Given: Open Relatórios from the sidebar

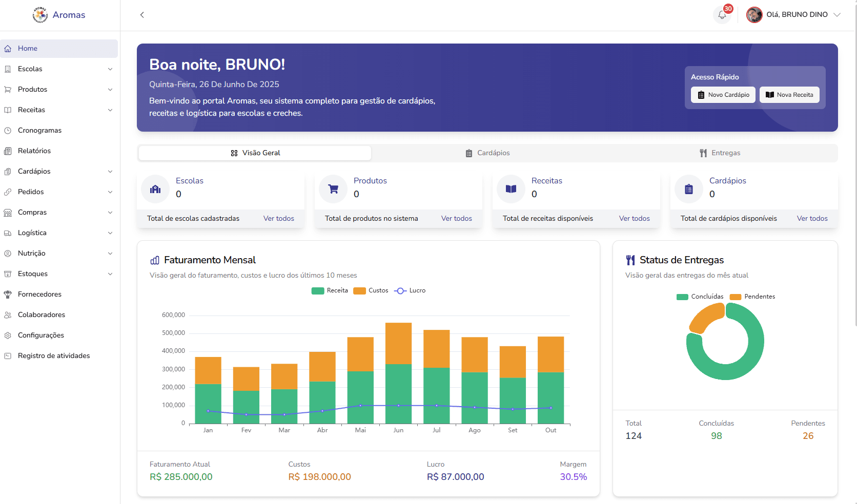Looking at the screenshot, I should 34,151.
